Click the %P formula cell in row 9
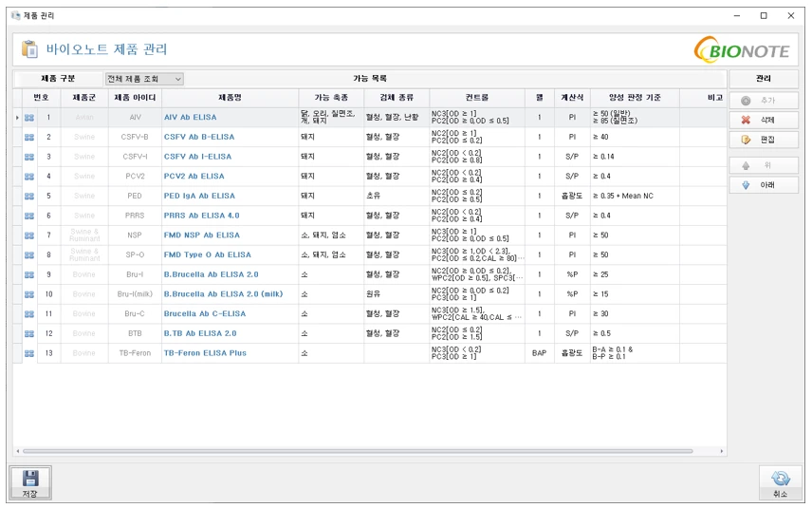This screenshot has height=508, width=812. pyautogui.click(x=572, y=275)
